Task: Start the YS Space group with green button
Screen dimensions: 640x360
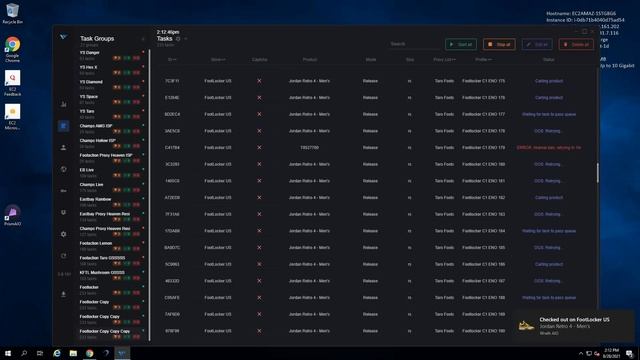Action: click(127, 102)
